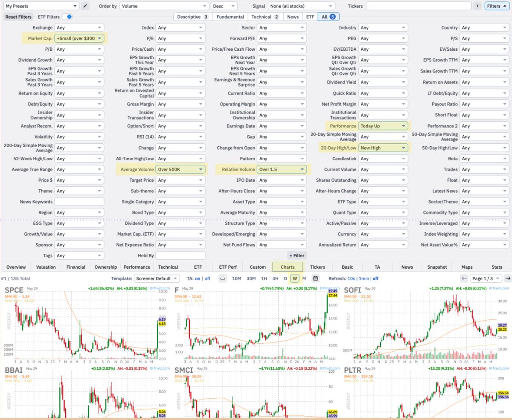Turn TA off in chart settings

tap(207, 278)
